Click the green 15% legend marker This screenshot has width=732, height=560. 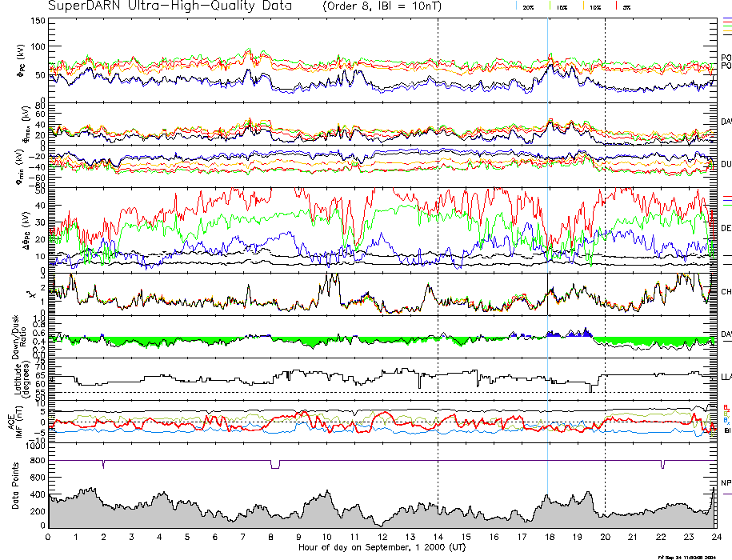click(x=551, y=6)
